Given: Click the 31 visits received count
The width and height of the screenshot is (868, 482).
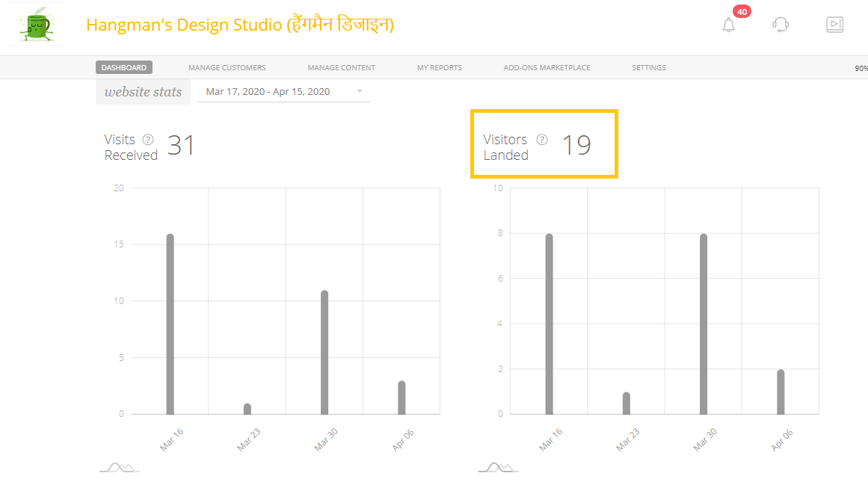Looking at the screenshot, I should click(181, 146).
